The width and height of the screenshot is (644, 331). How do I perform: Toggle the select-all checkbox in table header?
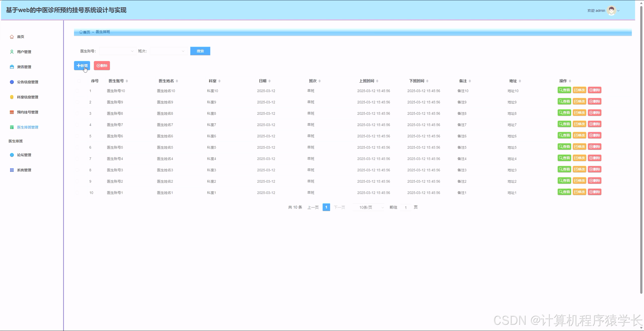79,81
